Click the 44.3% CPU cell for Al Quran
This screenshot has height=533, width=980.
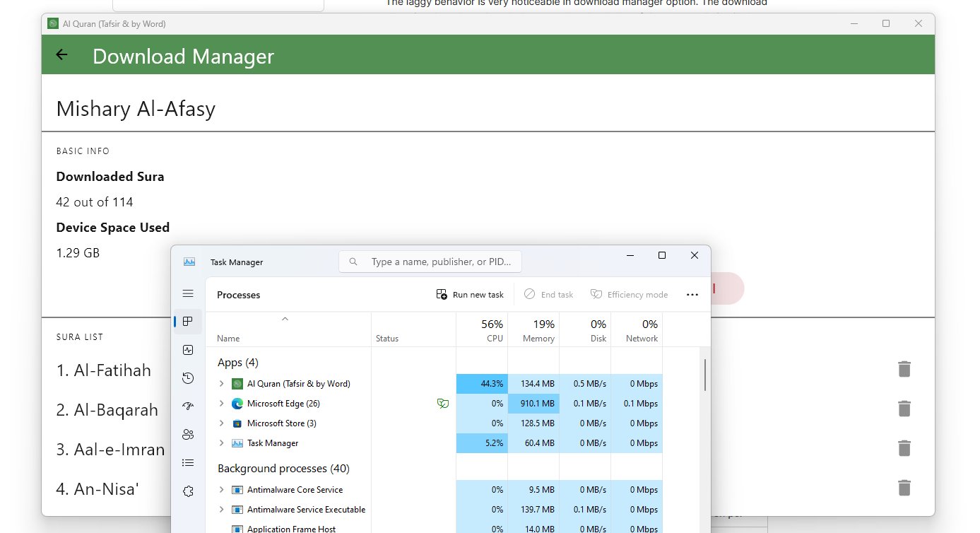pos(482,384)
